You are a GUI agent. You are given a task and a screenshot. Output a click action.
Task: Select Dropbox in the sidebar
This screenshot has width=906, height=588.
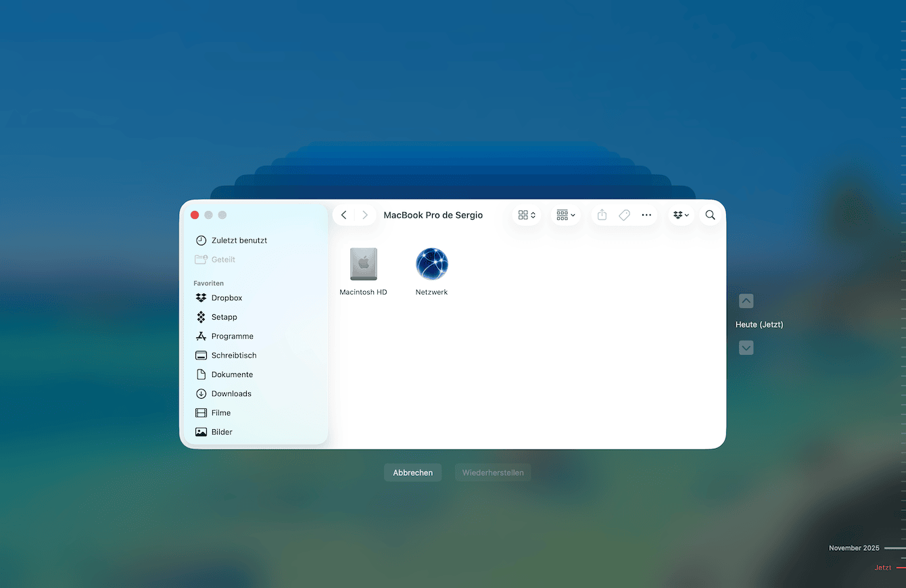226,297
